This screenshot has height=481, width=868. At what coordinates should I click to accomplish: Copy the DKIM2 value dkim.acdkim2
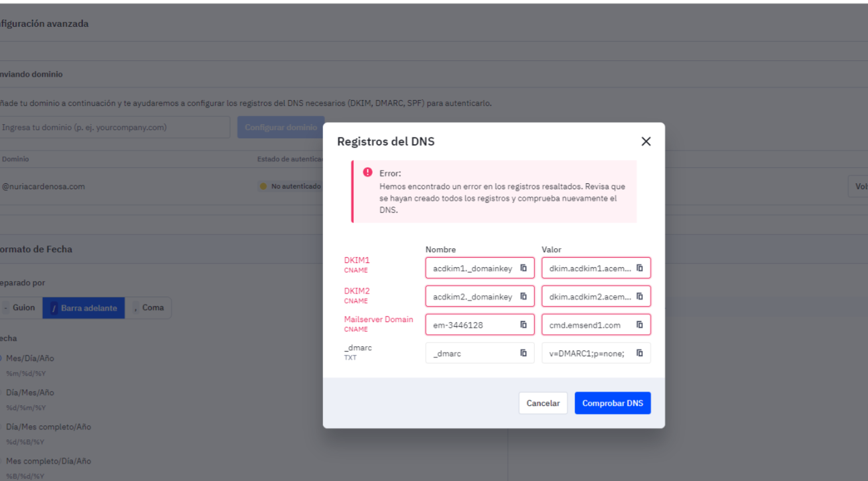click(639, 296)
